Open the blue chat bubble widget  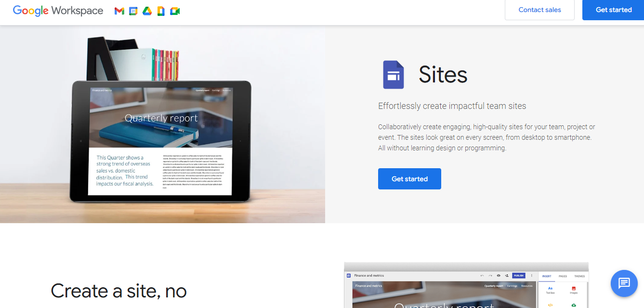pos(624,283)
